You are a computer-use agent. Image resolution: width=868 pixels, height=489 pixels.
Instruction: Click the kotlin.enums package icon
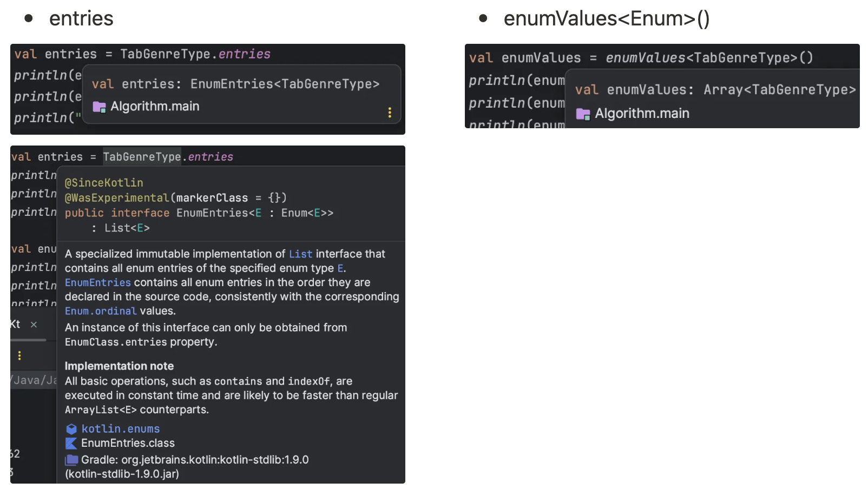[71, 429]
